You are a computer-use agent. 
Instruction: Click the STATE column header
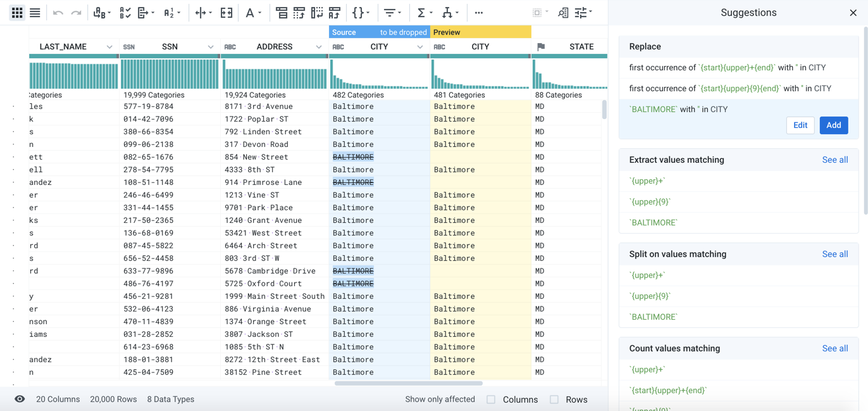(570, 47)
